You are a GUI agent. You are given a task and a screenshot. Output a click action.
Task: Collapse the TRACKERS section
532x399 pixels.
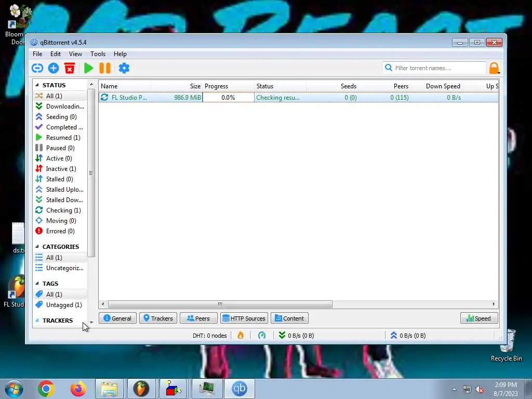[x=37, y=321]
